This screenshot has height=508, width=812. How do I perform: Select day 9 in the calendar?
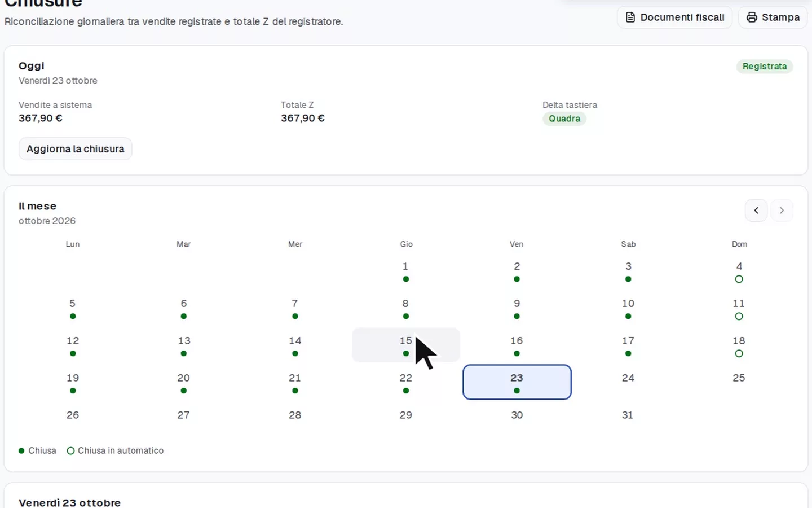[517, 308]
